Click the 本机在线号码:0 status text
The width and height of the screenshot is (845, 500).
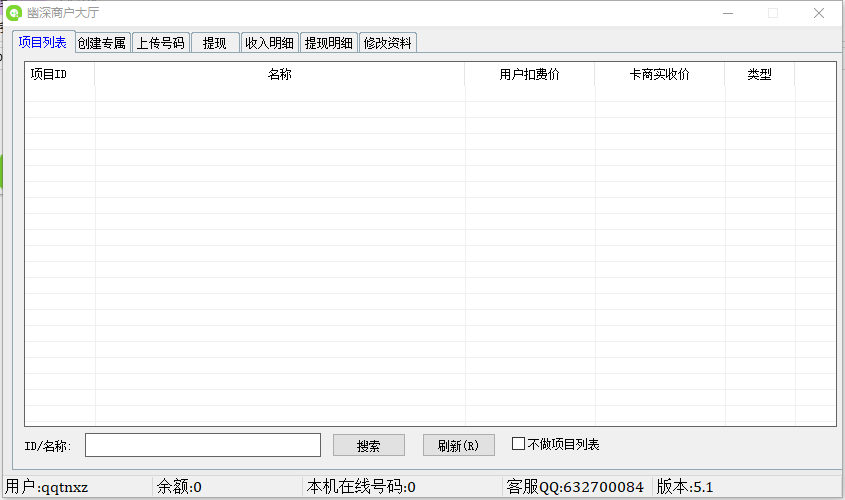(361, 487)
